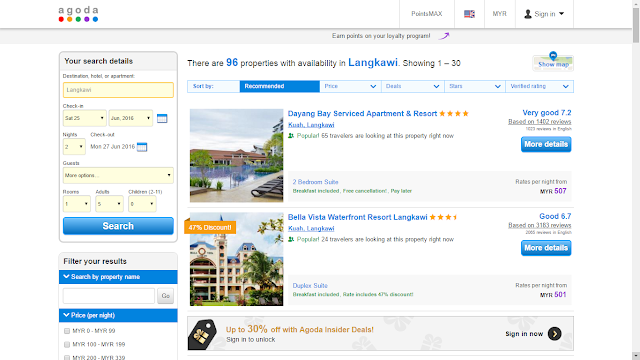Image resolution: width=640 pixels, height=360 pixels.
Task: Click More details for Bella Vista
Action: [x=546, y=248]
